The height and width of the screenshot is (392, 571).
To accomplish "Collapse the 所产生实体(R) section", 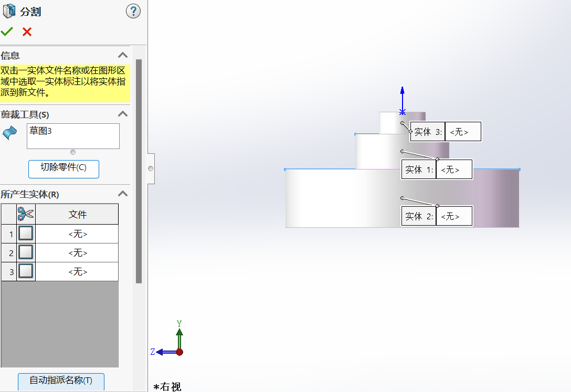I will (123, 194).
